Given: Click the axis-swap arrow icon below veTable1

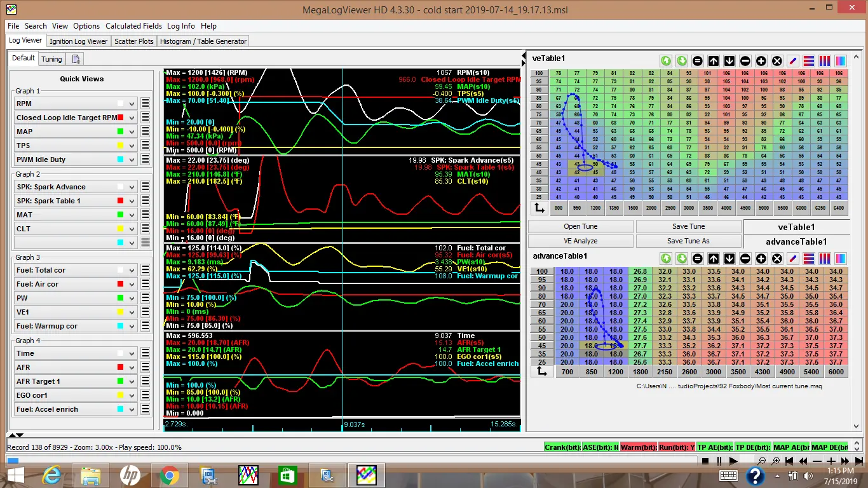Looking at the screenshot, I should (x=538, y=207).
